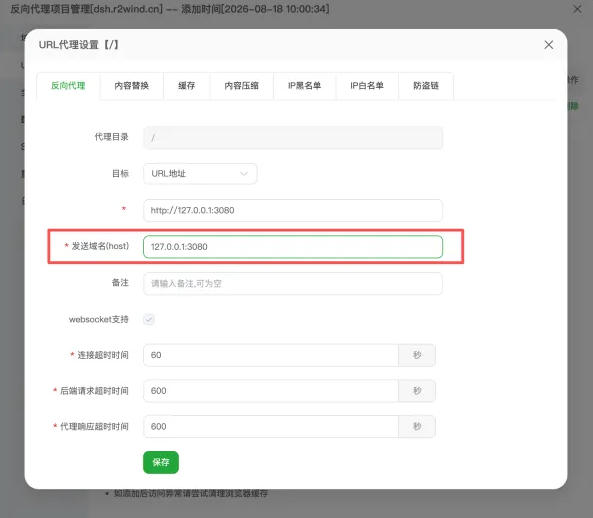Viewport: 593px width, 518px height.
Task: Click the disabled 代理目录 field
Action: 293,138
